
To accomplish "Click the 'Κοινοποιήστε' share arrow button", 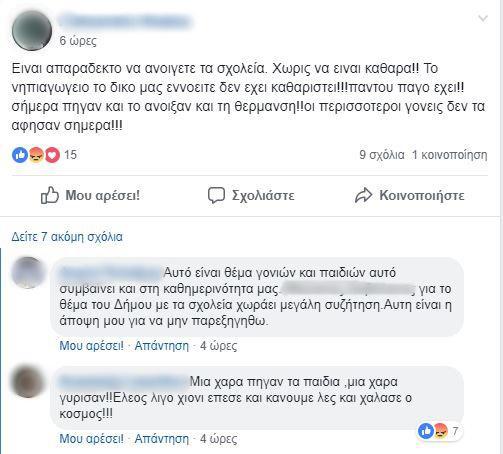I will (409, 195).
